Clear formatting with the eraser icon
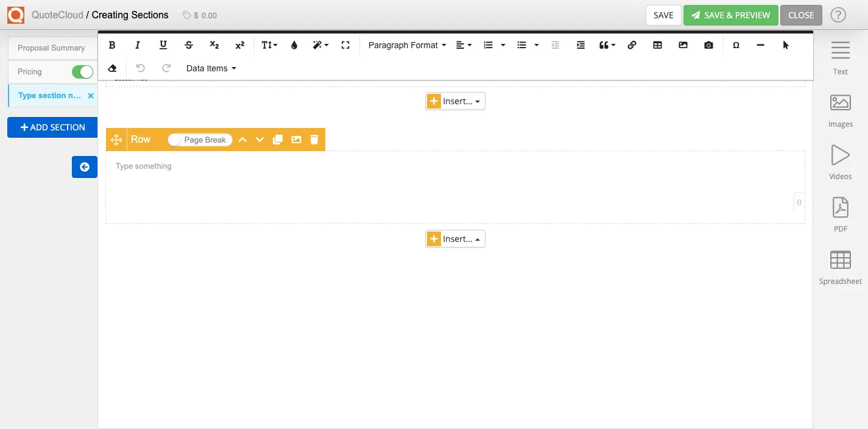The image size is (868, 429). click(x=111, y=68)
